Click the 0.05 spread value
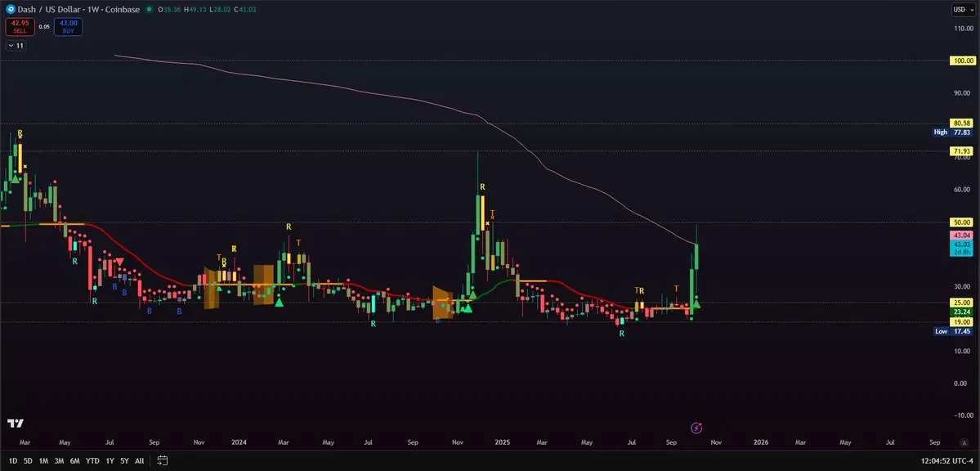 coord(44,26)
